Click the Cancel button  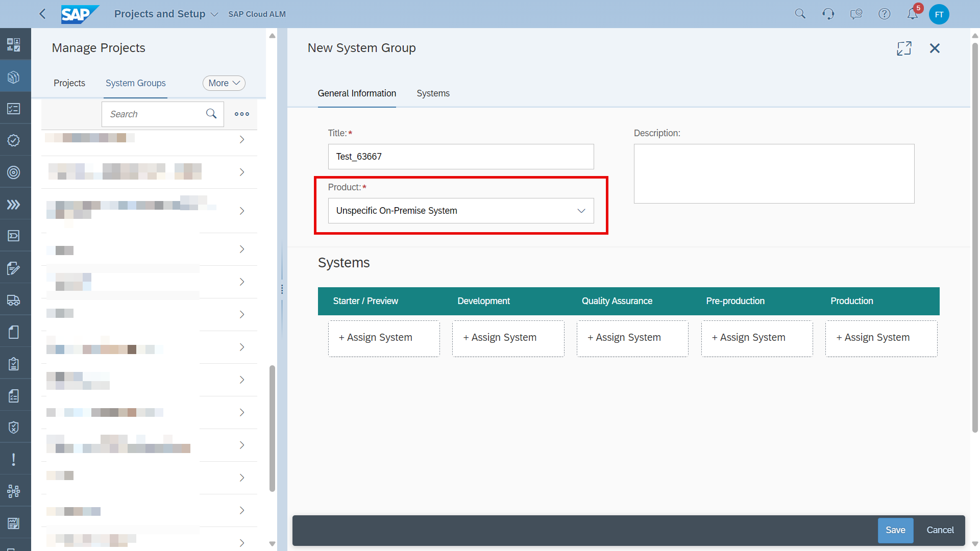click(940, 530)
